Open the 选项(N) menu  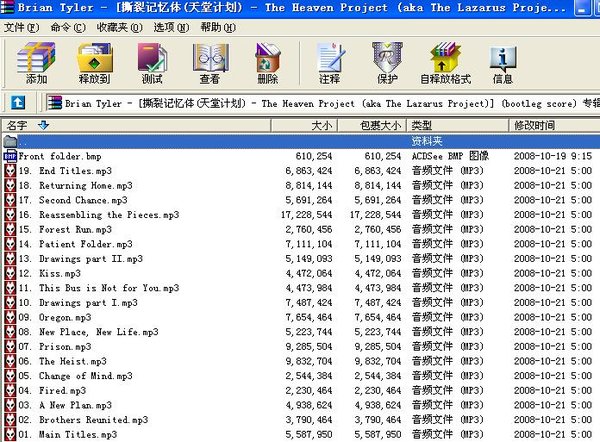[x=171, y=28]
